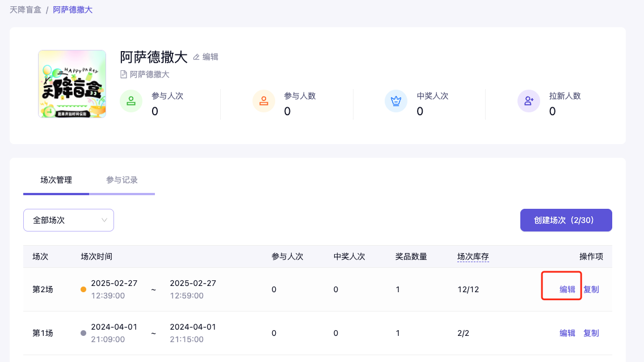
Task: Click the chevron arrow in 全部场次 select
Action: 104,220
